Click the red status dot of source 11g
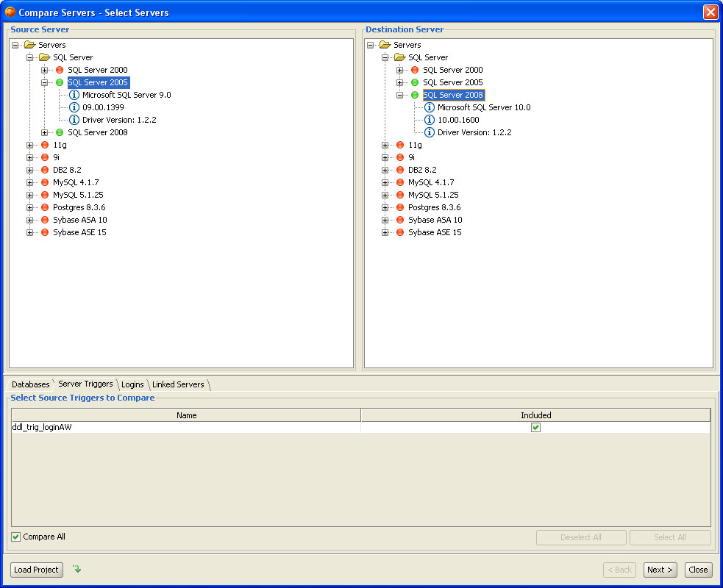 [45, 145]
